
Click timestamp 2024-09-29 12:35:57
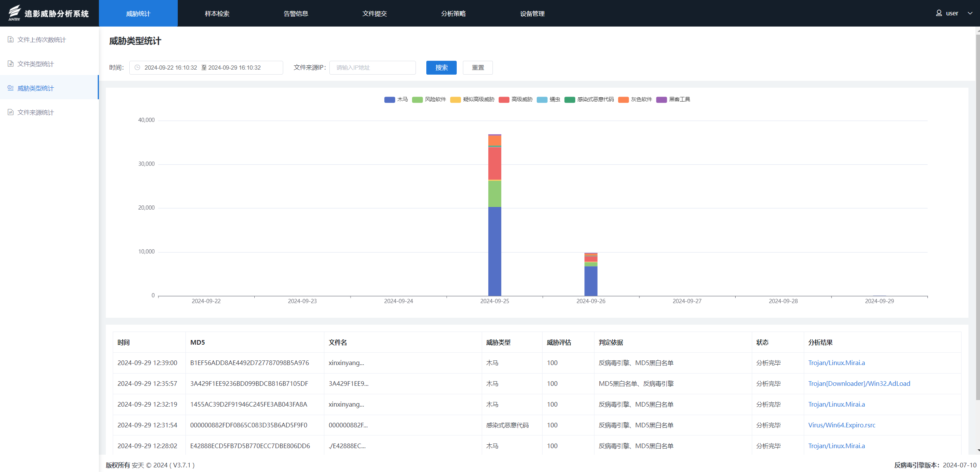(x=147, y=384)
